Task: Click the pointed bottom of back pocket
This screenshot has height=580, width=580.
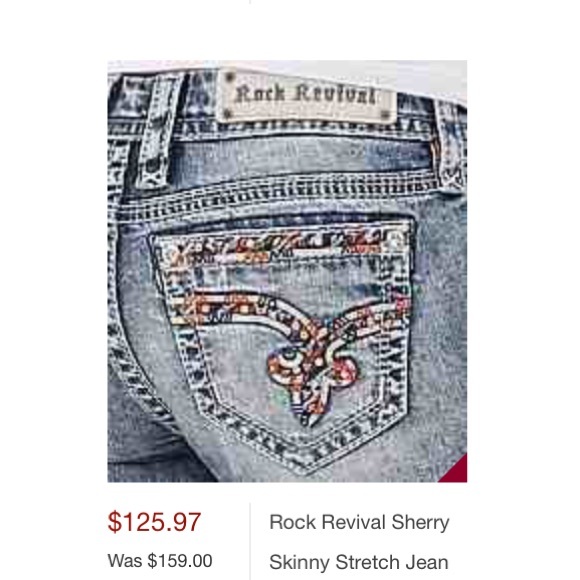Action: 309,462
